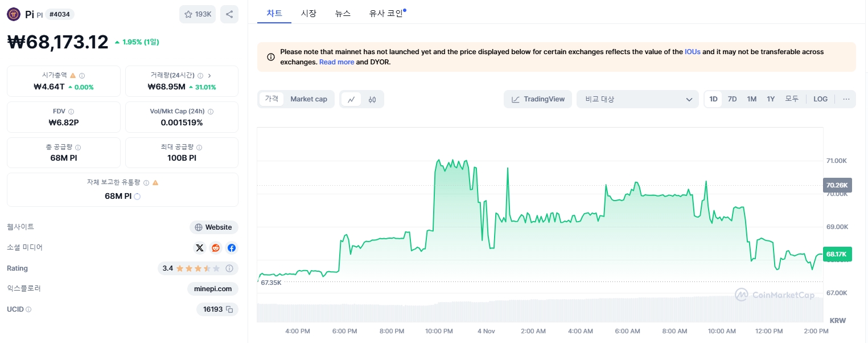Click the ₩4.64T market cap value

[50, 87]
